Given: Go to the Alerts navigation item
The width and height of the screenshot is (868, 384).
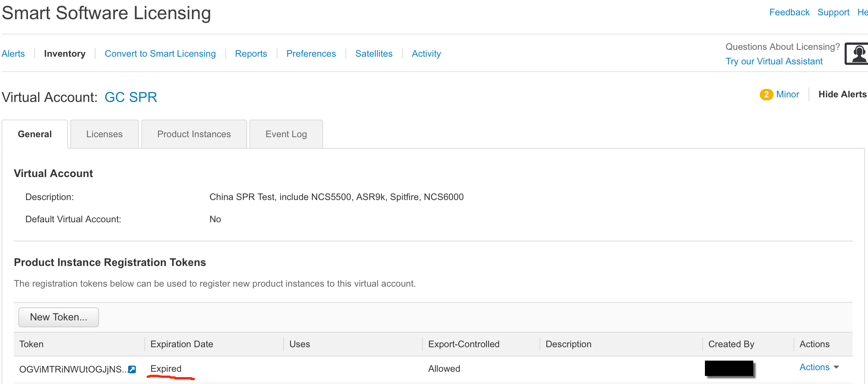Looking at the screenshot, I should 13,54.
